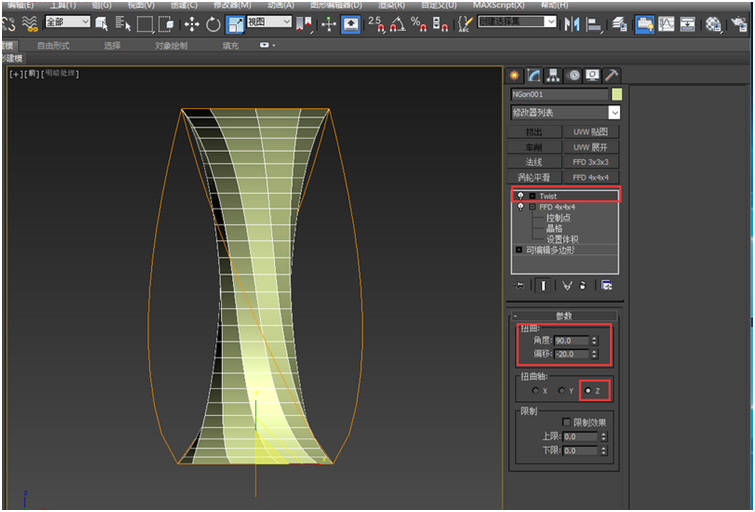Select Y as twist axis
Image resolution: width=755 pixels, height=512 pixels.
point(561,391)
